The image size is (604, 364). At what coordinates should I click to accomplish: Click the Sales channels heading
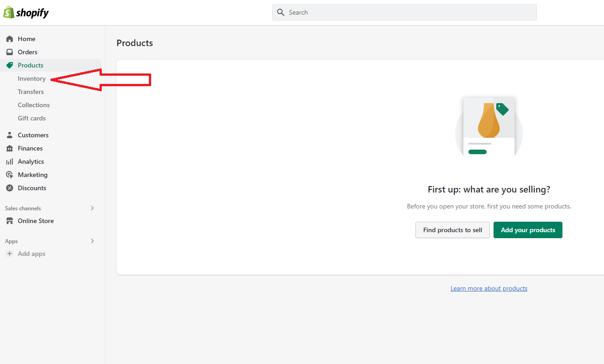[23, 208]
